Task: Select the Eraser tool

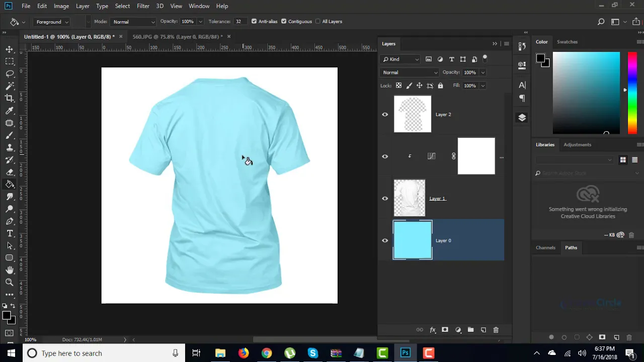Action: pyautogui.click(x=9, y=172)
